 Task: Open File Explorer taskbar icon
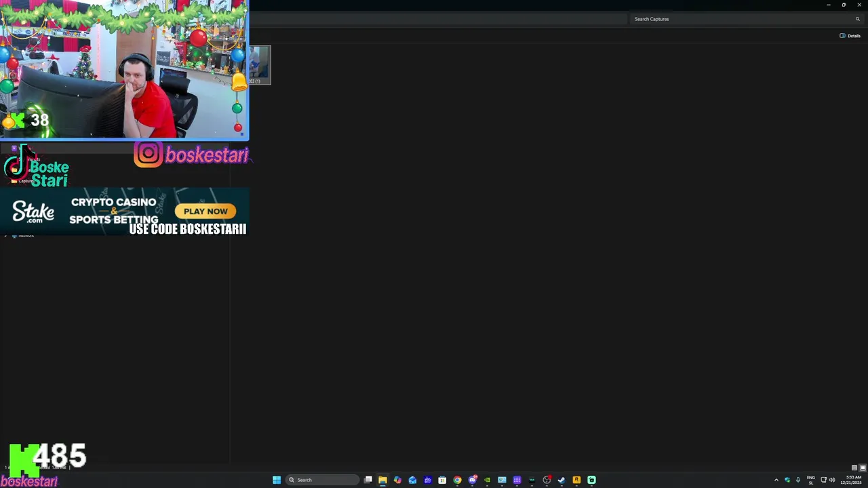tap(382, 480)
